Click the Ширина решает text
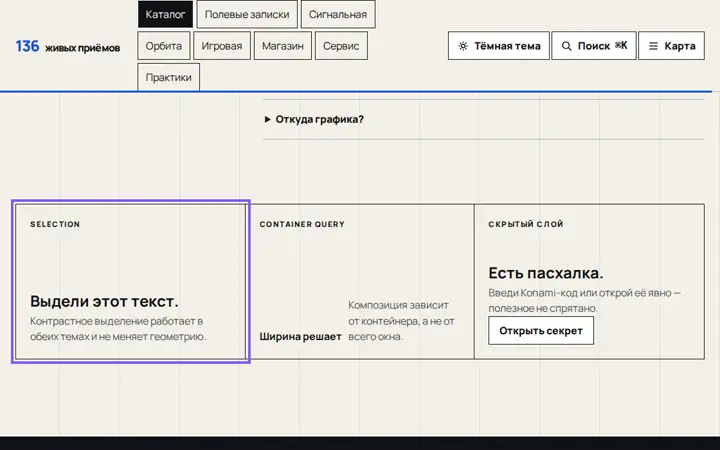Viewport: 720px width, 450px height. [300, 337]
